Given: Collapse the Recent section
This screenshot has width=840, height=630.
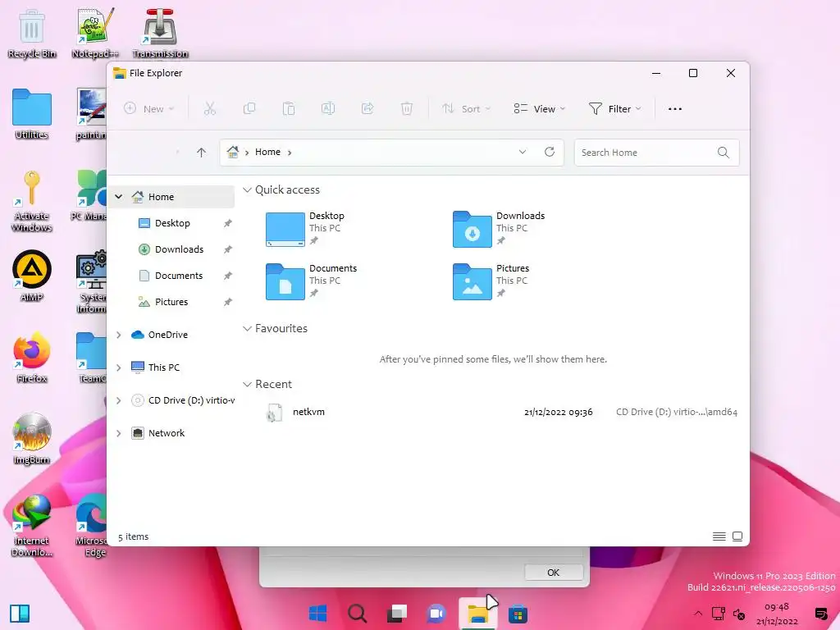Looking at the screenshot, I should tap(247, 384).
